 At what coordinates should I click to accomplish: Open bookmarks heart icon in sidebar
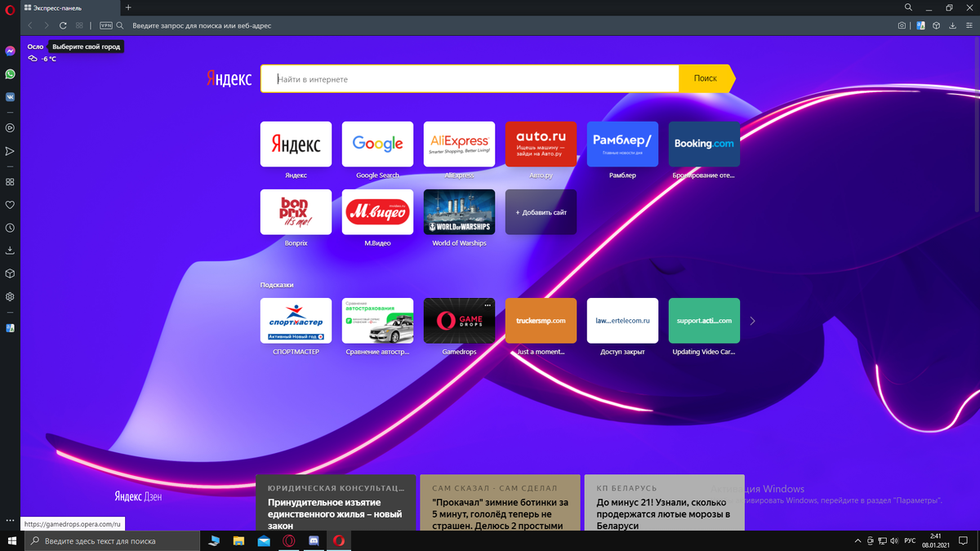(x=10, y=205)
